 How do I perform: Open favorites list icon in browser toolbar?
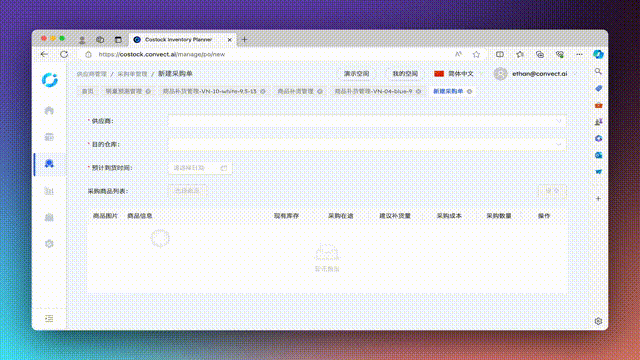520,54
